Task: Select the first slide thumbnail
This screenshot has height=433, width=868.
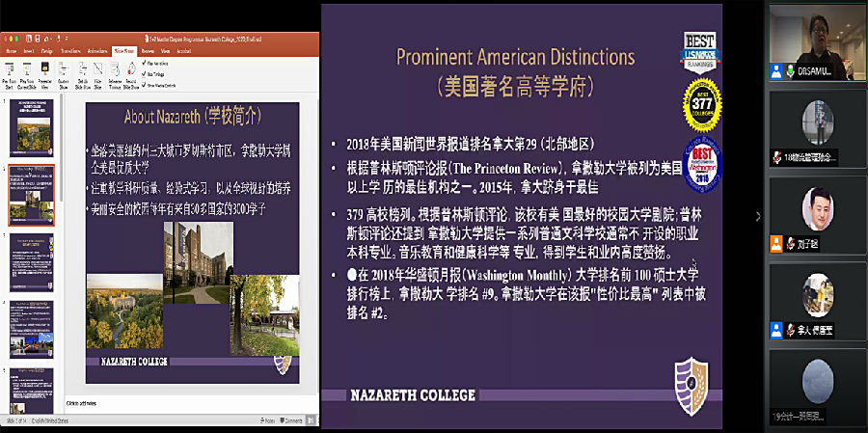Action: (32, 128)
